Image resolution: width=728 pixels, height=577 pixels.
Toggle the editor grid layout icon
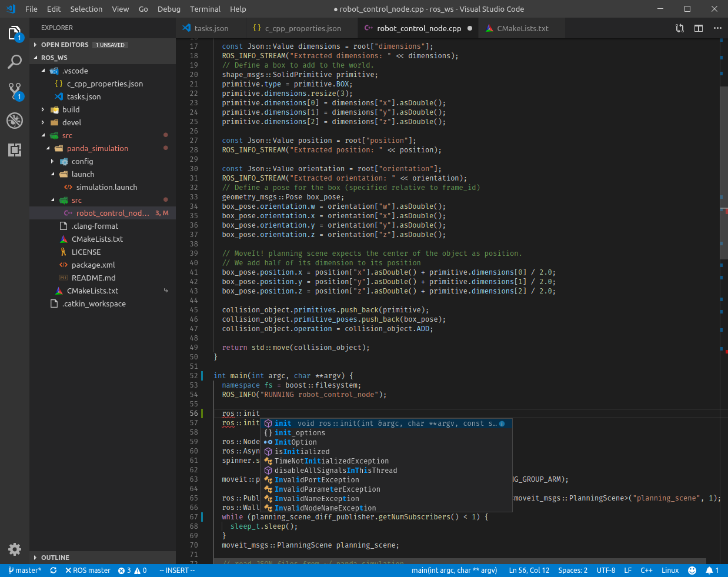pos(698,28)
